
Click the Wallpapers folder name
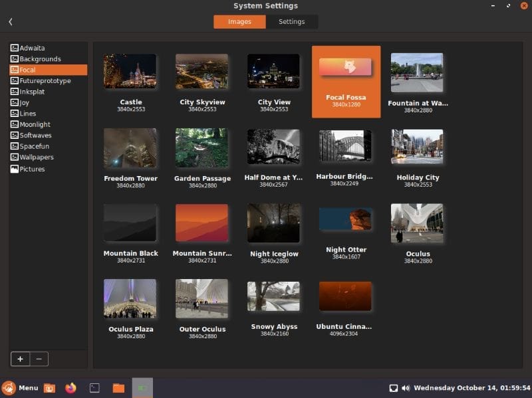click(x=37, y=157)
